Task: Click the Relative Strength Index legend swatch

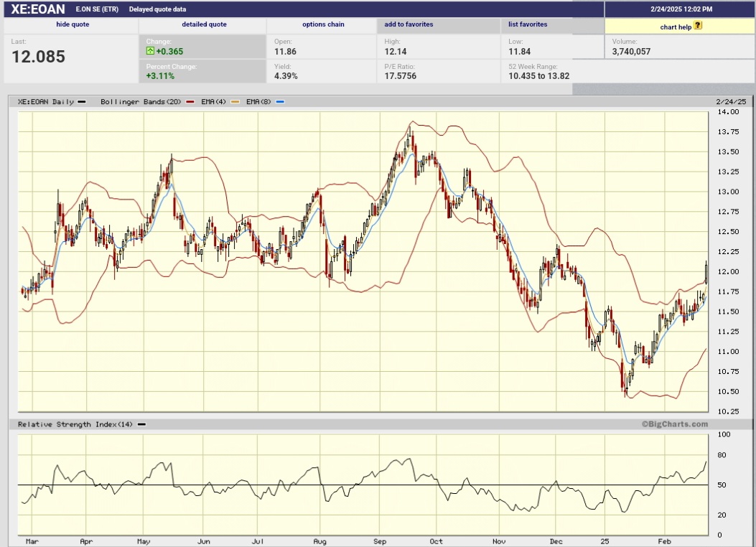Action: pyautogui.click(x=141, y=424)
